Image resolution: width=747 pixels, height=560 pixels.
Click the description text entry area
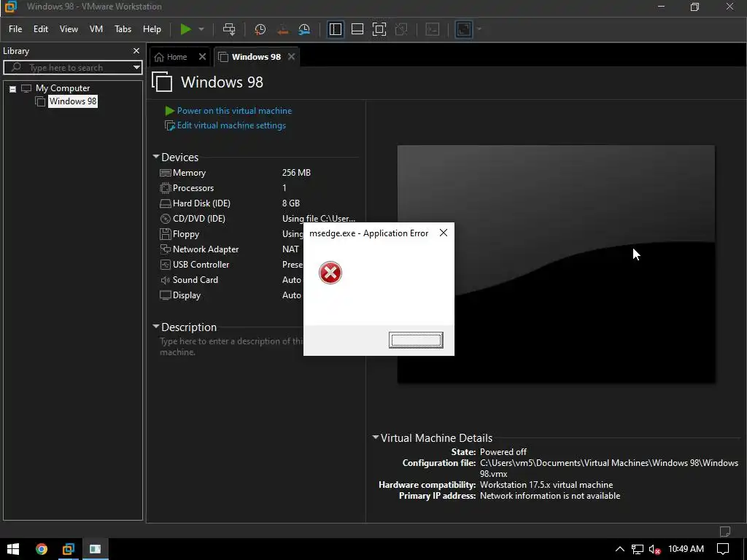(231, 346)
